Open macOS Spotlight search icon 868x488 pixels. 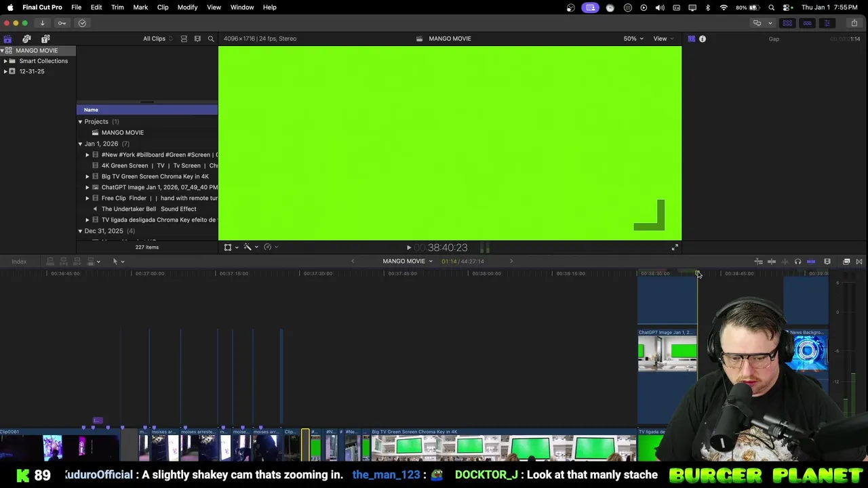(x=772, y=7)
